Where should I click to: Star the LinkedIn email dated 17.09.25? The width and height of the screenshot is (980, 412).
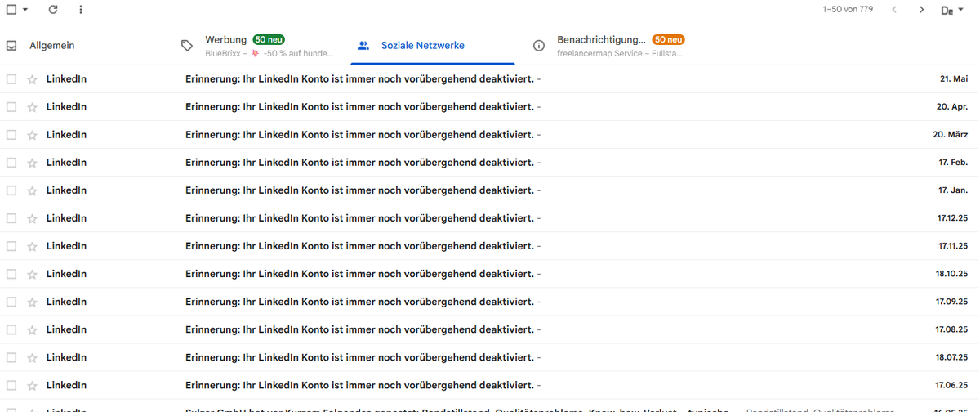click(33, 302)
